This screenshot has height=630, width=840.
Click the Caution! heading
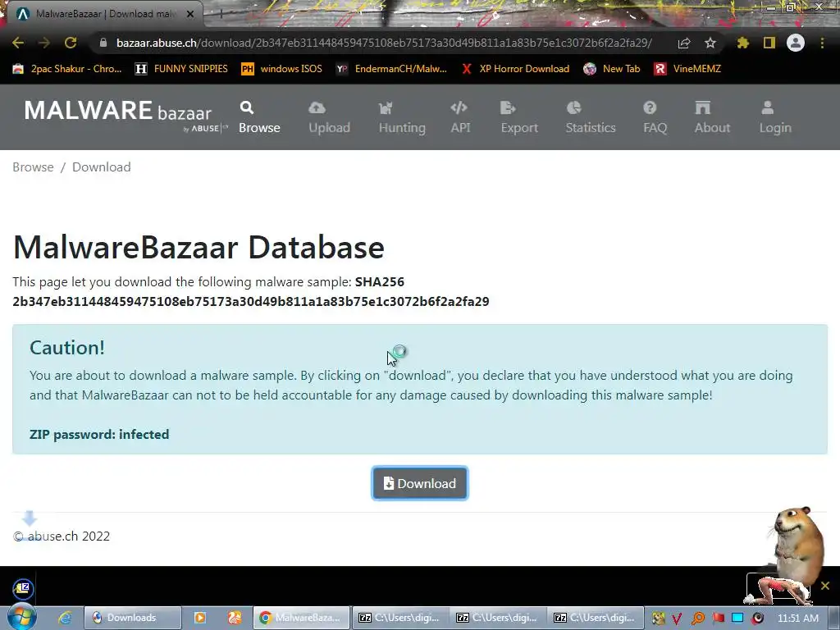pyautogui.click(x=67, y=348)
